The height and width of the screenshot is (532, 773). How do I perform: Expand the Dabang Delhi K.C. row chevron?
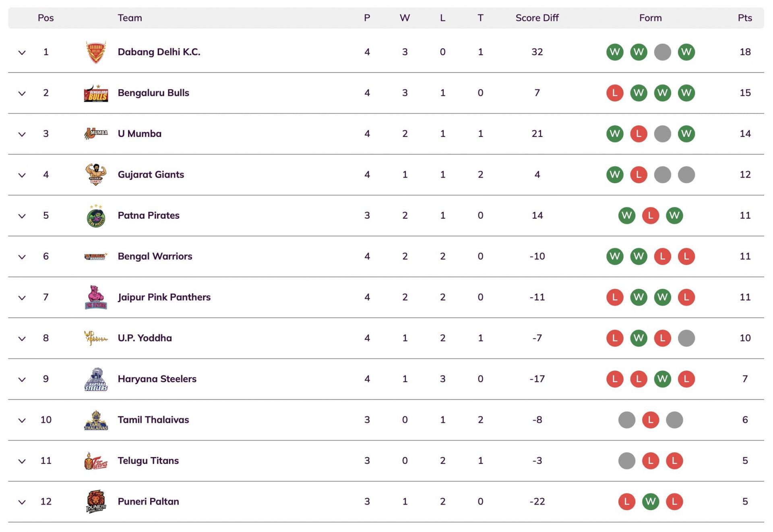22,53
